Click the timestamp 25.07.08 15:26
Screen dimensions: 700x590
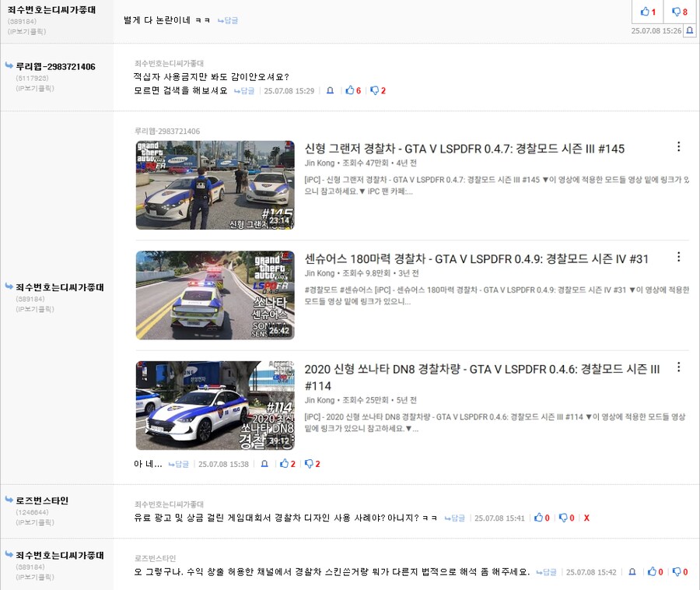(656, 30)
